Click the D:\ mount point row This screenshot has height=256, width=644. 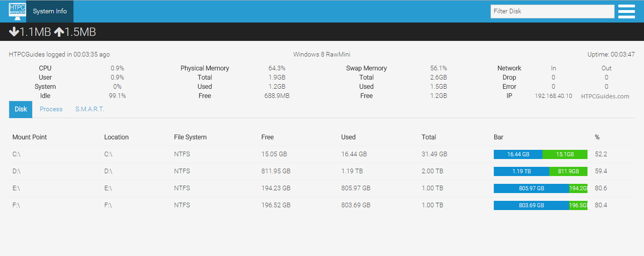pos(17,171)
